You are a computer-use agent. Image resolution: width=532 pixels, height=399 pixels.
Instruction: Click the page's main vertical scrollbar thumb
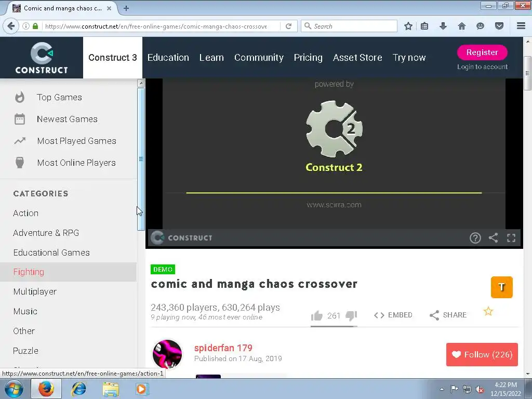pos(527,73)
